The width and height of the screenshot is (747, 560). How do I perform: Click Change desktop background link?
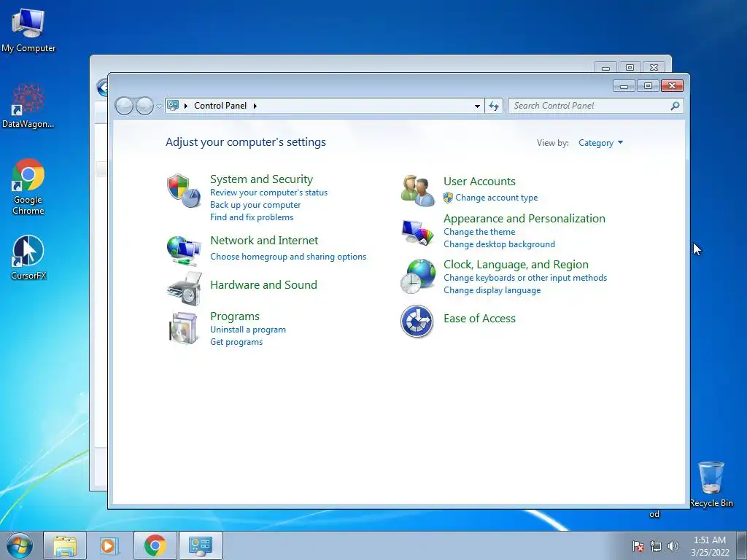[499, 244]
